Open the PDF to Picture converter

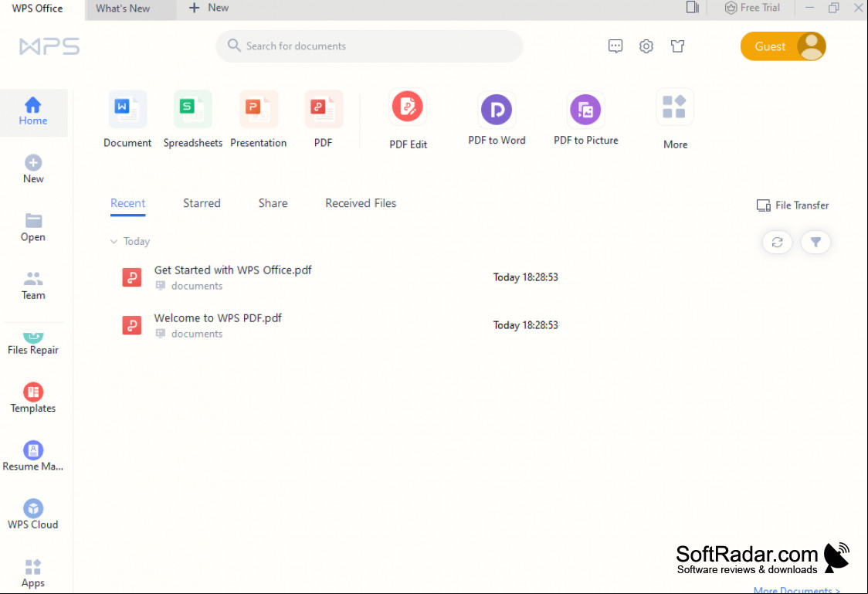click(x=585, y=120)
